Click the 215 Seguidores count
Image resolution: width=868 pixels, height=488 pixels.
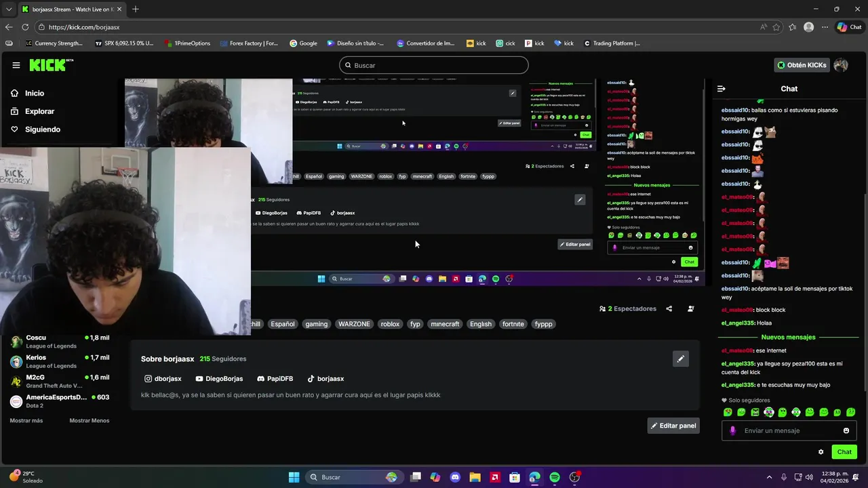pos(223,359)
